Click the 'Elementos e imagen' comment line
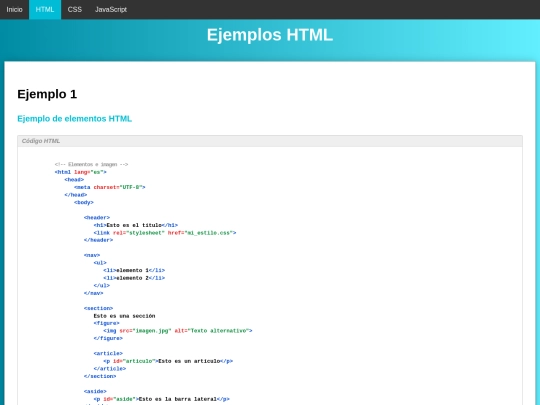Image resolution: width=540 pixels, height=405 pixels. click(91, 164)
